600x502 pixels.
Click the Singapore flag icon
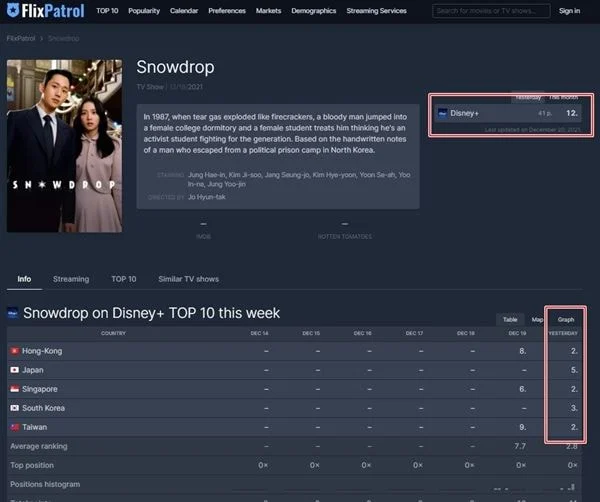click(15, 389)
